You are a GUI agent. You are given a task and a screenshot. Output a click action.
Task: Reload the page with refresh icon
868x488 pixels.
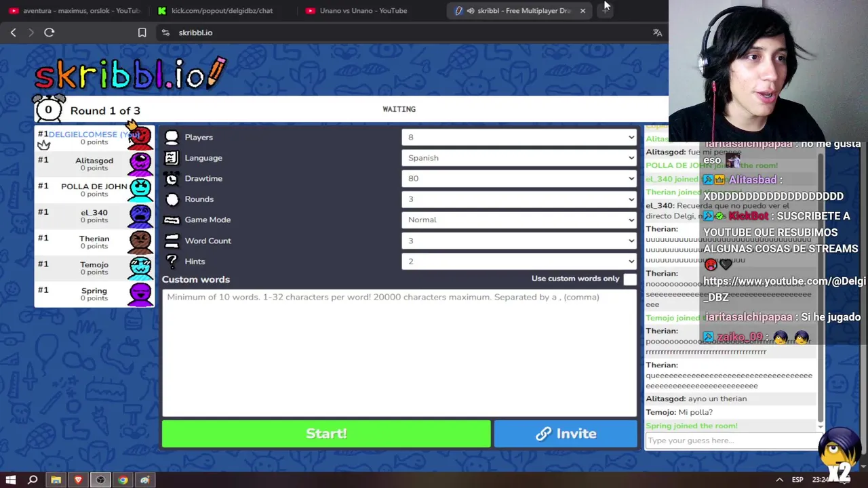click(x=49, y=32)
